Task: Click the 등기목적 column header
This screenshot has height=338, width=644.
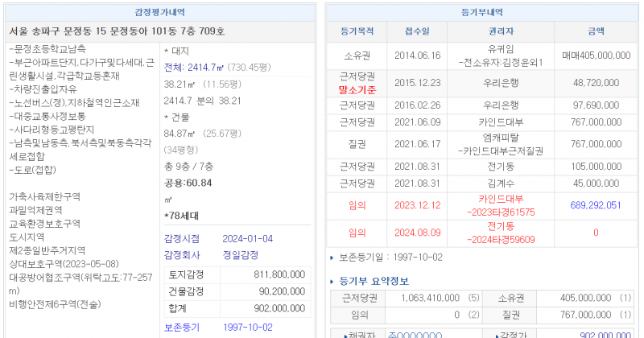Action: pos(357,31)
